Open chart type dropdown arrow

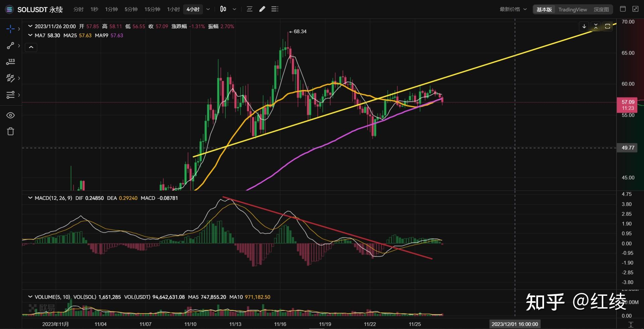pos(234,9)
